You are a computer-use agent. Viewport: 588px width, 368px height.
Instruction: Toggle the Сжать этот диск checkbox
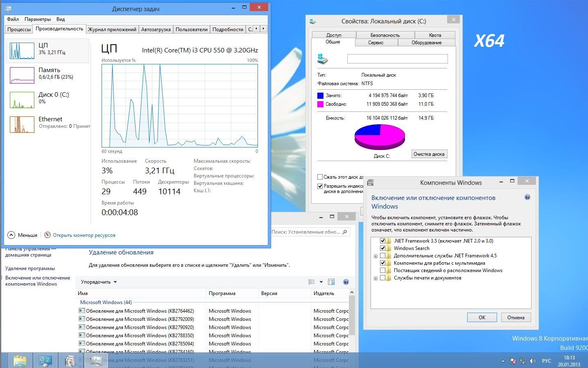tap(320, 177)
